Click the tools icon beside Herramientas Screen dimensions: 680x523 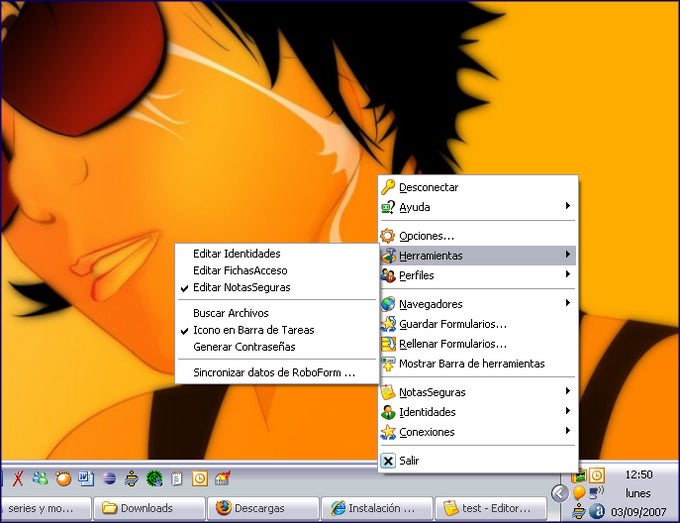click(388, 256)
